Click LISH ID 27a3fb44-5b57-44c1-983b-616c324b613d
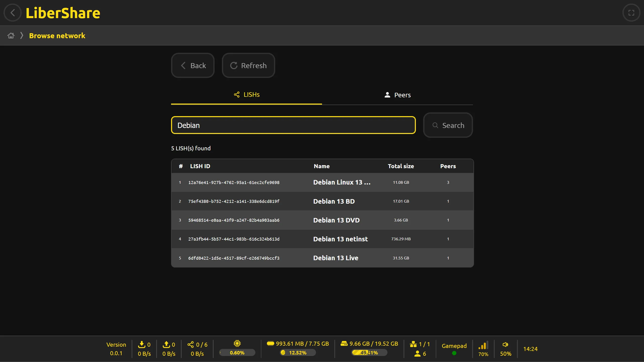The width and height of the screenshot is (644, 362). 234,239
